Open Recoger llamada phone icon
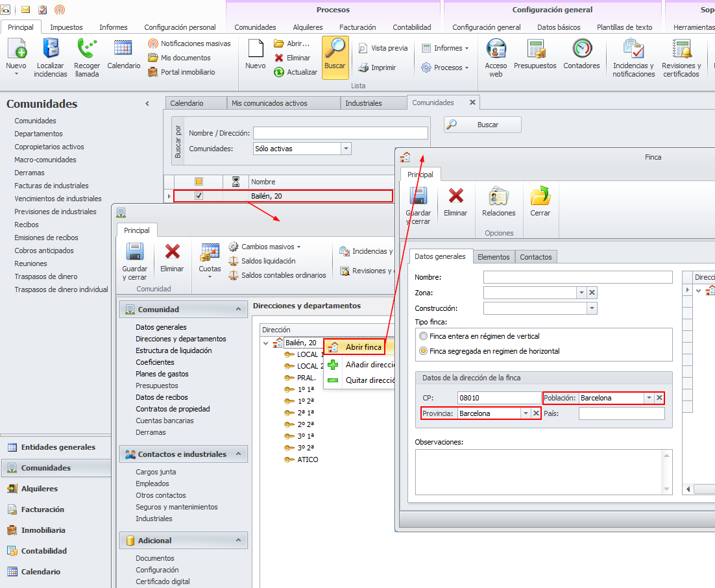Image resolution: width=715 pixels, height=588 pixels. (87, 49)
